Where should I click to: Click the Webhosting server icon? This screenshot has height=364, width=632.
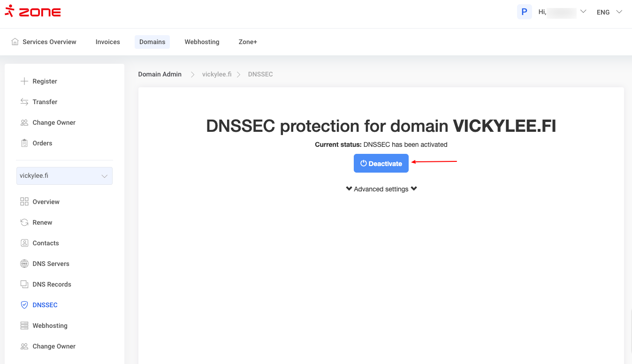[24, 326]
